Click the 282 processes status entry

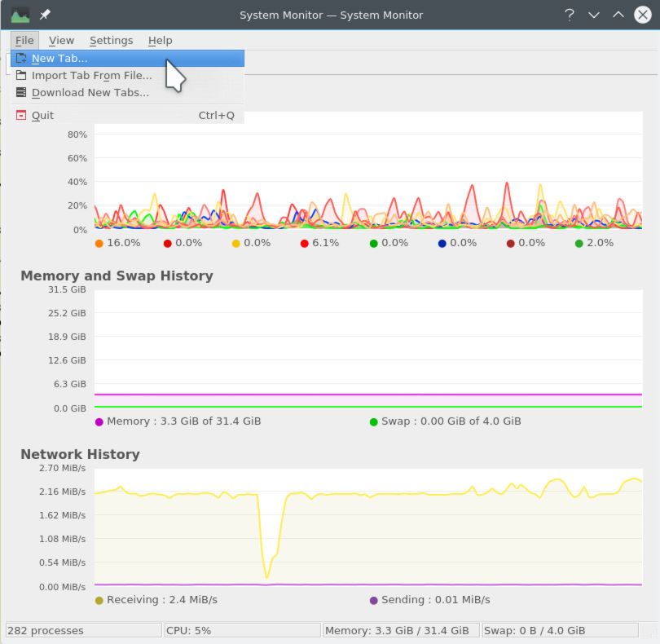click(83, 630)
